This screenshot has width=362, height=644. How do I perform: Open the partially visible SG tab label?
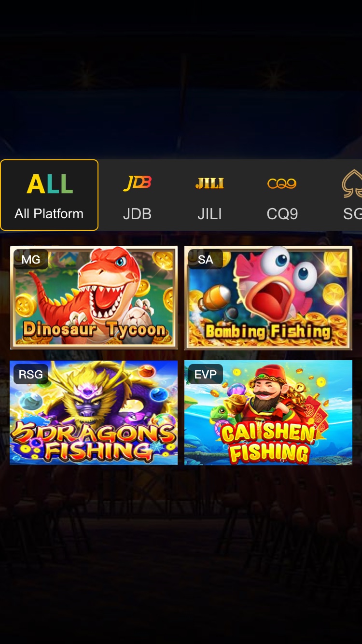pyautogui.click(x=352, y=214)
